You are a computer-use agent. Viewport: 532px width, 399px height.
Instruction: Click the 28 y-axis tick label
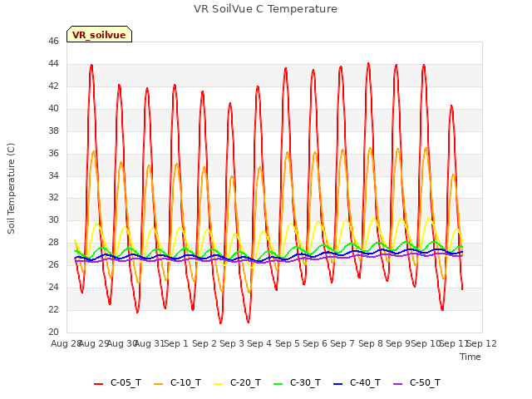[53, 243]
